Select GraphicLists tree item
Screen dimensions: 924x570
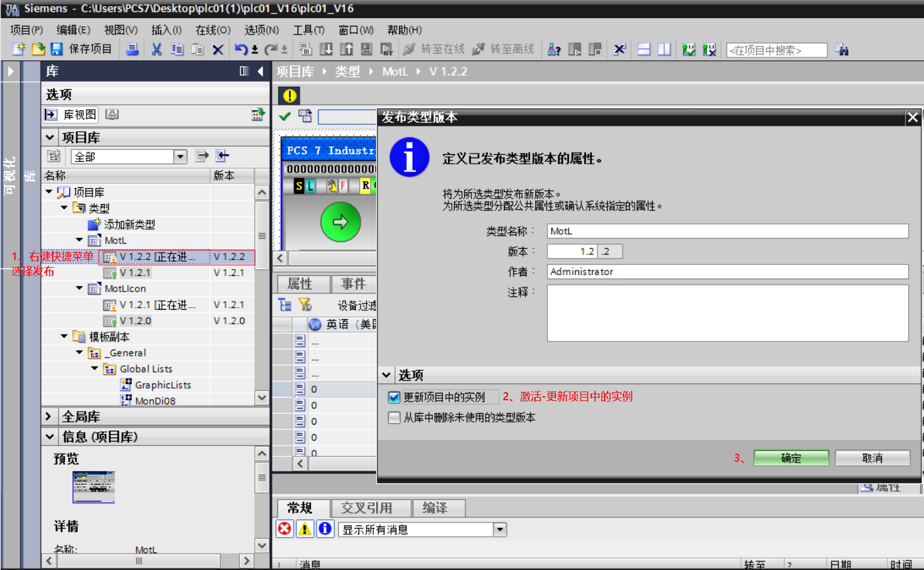pyautogui.click(x=163, y=385)
